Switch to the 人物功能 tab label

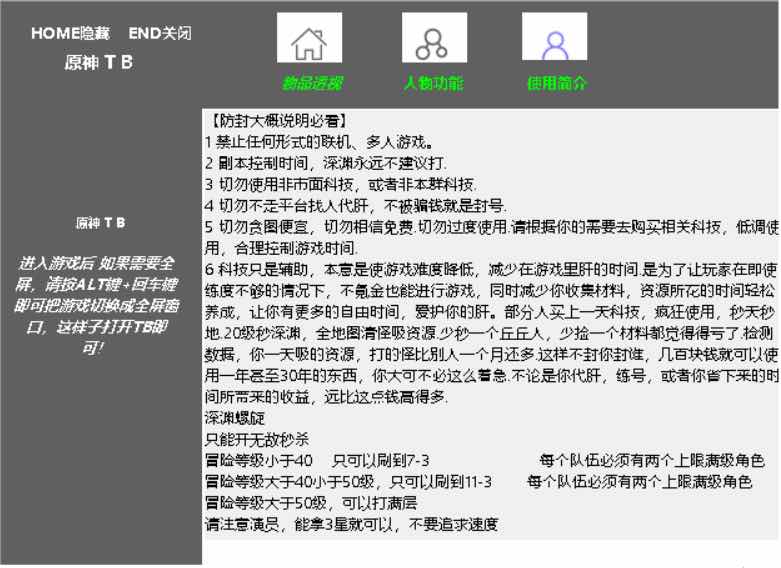tap(433, 83)
